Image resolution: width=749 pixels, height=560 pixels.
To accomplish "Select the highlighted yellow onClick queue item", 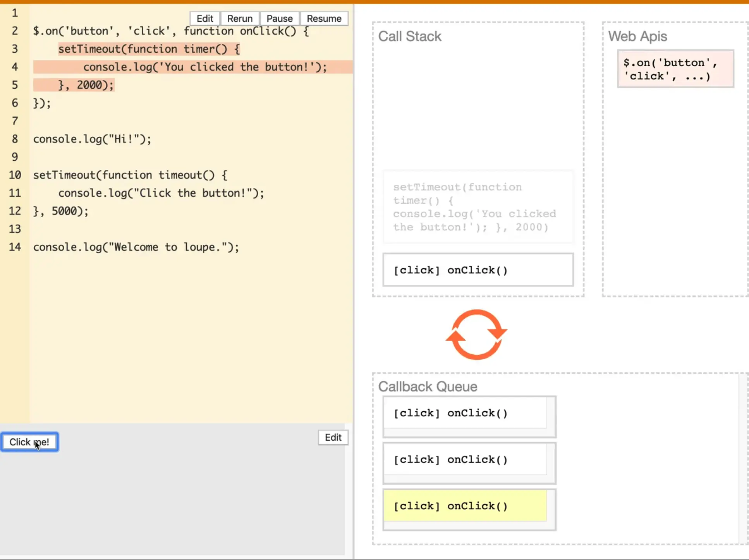I will tap(465, 506).
